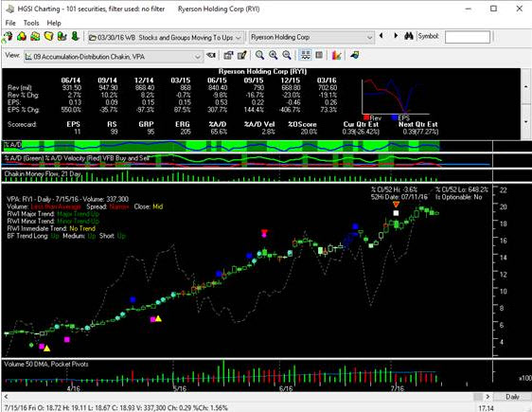Toggle the data panel list icon
Viewport: 532px width, 412px height.
tap(319, 55)
